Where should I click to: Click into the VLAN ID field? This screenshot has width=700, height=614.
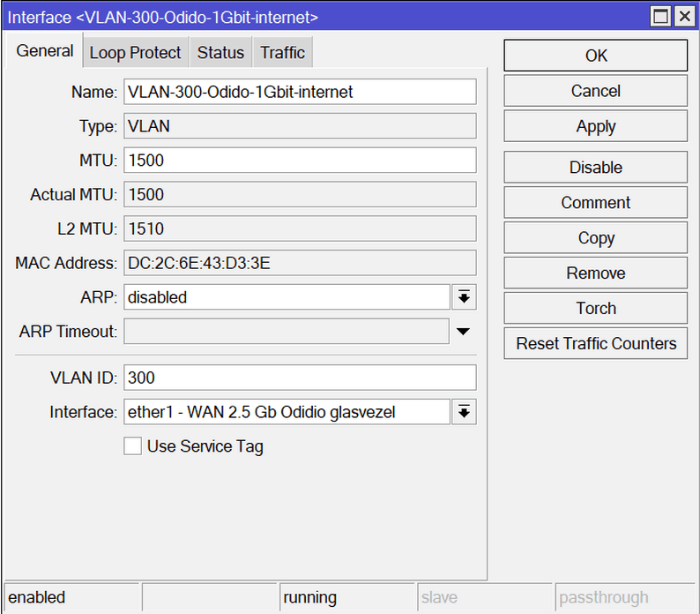[300, 378]
